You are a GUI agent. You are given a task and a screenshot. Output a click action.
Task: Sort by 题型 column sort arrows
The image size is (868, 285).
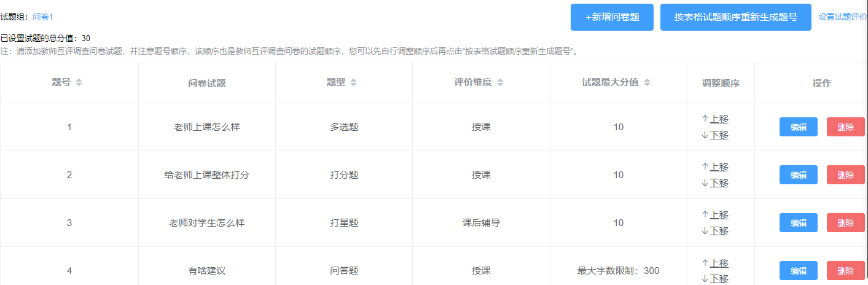[x=353, y=83]
